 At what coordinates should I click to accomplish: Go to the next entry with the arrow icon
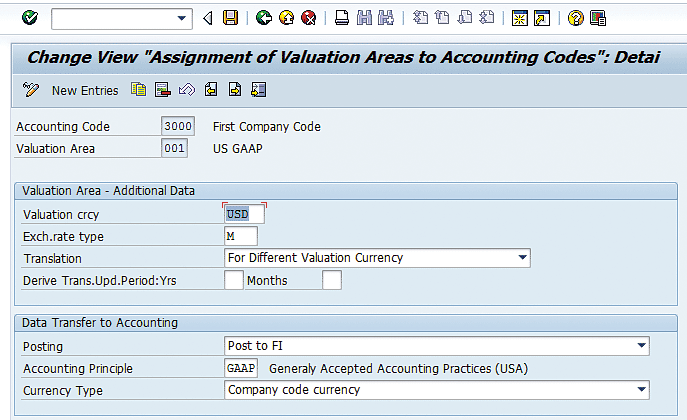coord(235,90)
